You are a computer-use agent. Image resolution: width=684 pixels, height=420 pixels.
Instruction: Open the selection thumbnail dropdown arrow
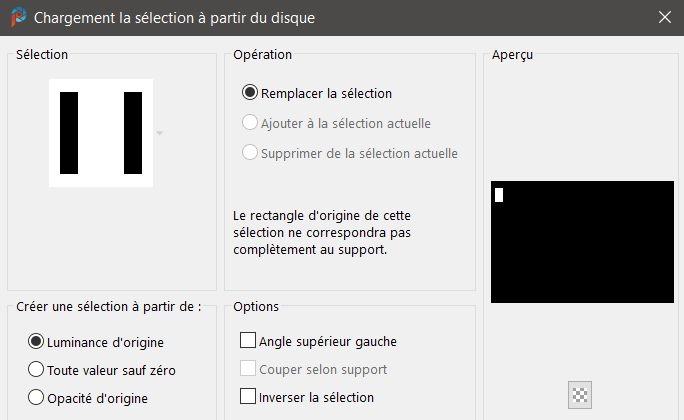(160, 133)
